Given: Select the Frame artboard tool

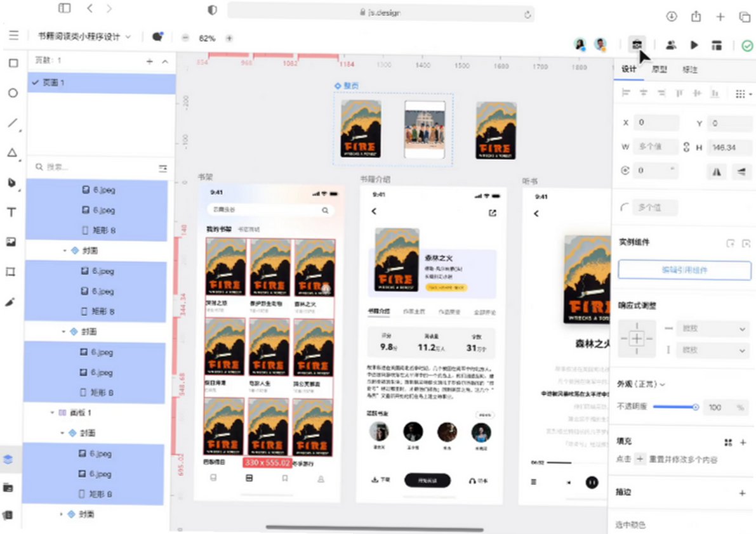Looking at the screenshot, I should click(11, 272).
